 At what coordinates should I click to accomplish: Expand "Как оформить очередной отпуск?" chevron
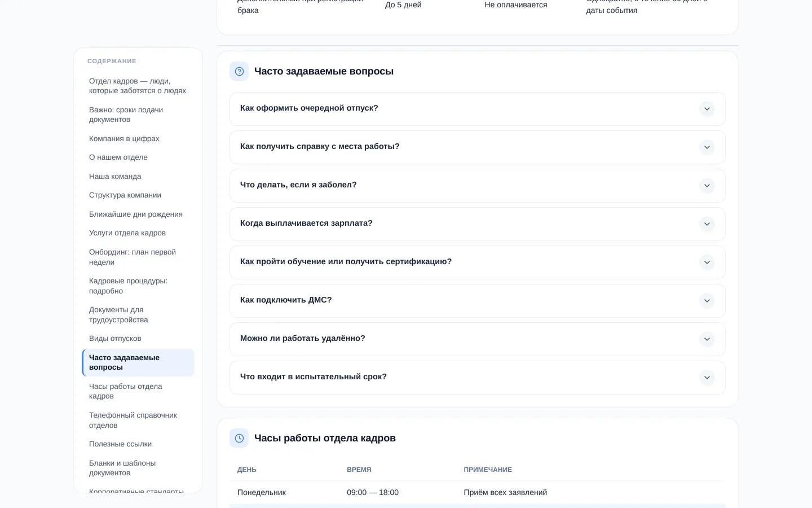coord(707,109)
